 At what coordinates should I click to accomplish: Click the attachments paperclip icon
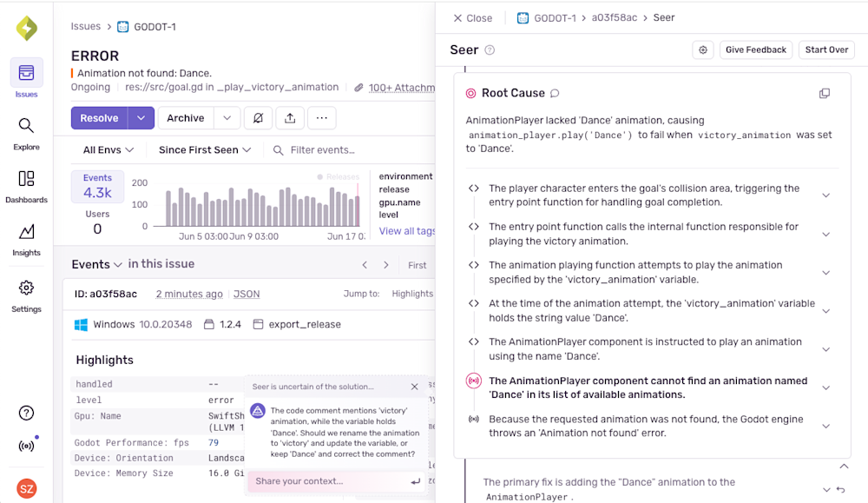(358, 88)
